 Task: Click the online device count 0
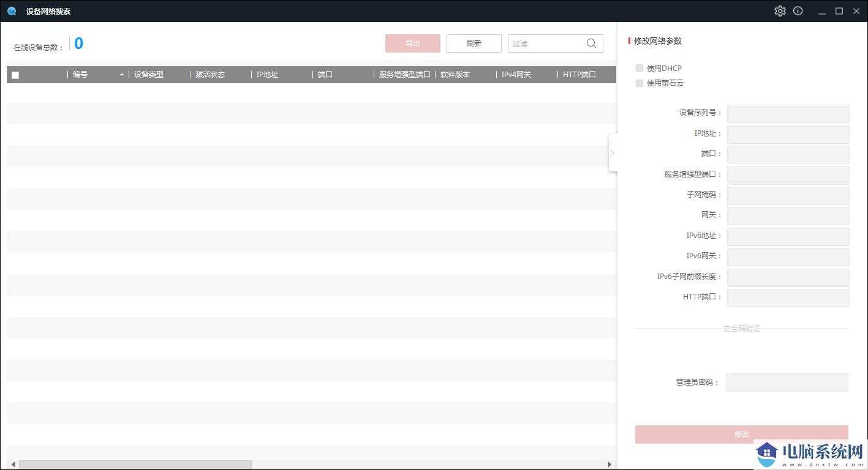(78, 43)
